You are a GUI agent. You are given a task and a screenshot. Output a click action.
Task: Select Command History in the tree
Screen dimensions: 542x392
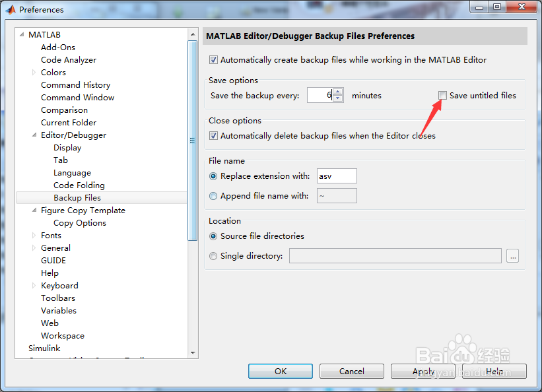pos(75,85)
